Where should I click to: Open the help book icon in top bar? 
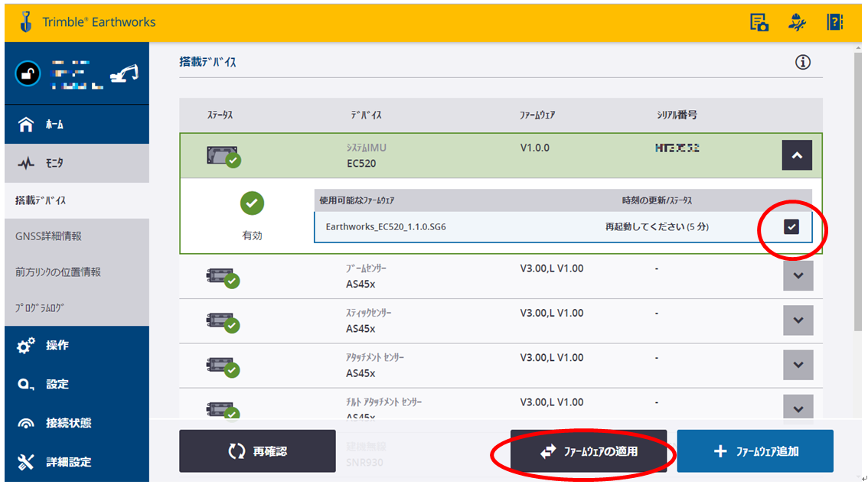click(x=834, y=22)
